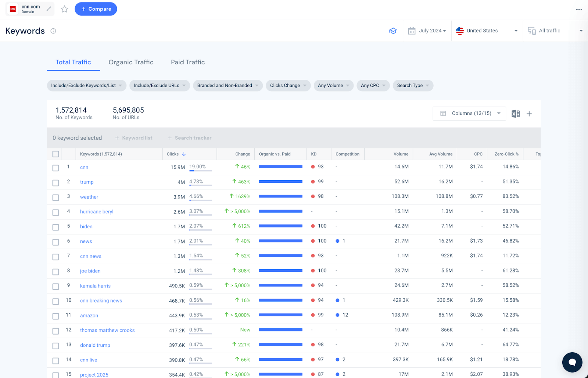Open the Columns (13/15) dropdown
Screen dimensions: 588x378
469,114
